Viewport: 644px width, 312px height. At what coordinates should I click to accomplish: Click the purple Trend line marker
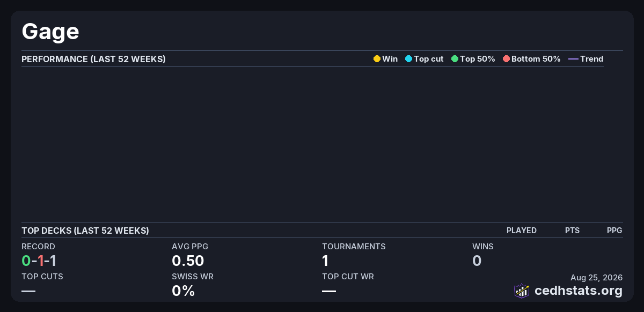click(x=573, y=59)
